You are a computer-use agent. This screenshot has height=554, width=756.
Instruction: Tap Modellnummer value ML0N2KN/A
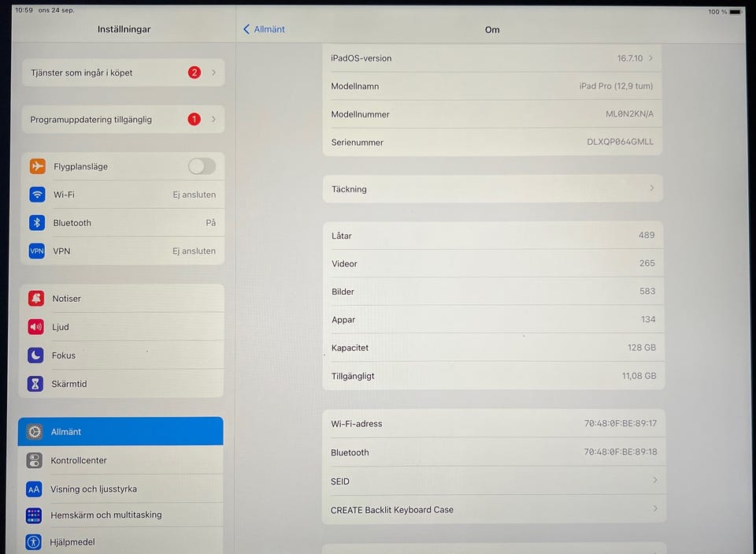tap(629, 114)
